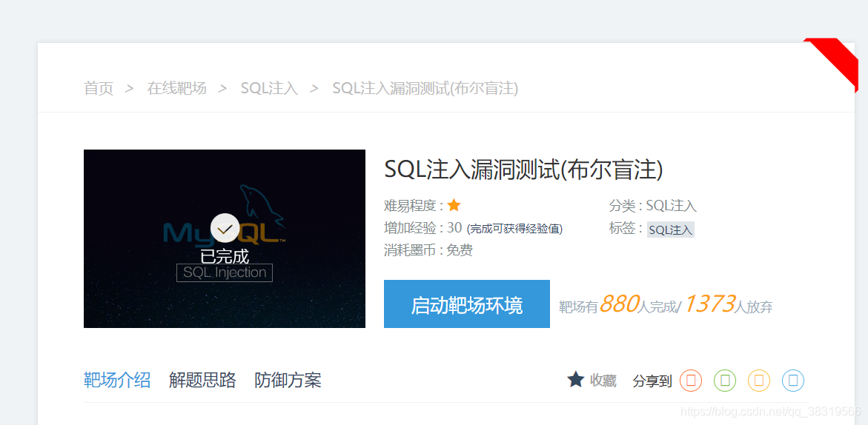Open the 防御方案 tab

[x=288, y=381]
